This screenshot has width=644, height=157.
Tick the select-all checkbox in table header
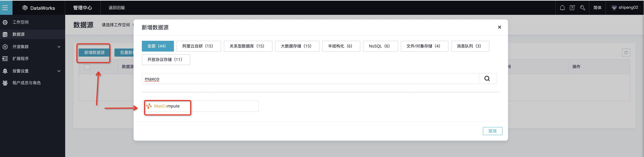tap(87, 67)
